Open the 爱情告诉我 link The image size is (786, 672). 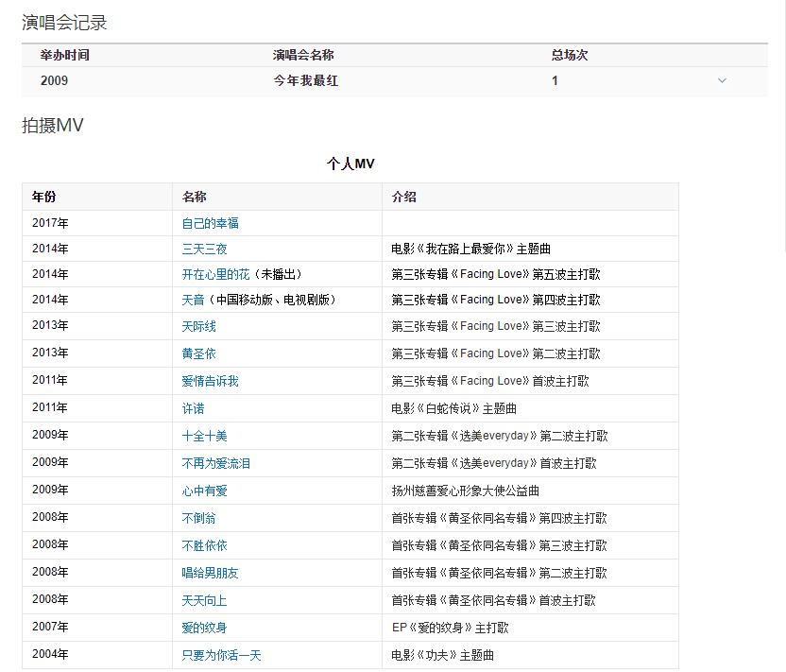(x=210, y=381)
